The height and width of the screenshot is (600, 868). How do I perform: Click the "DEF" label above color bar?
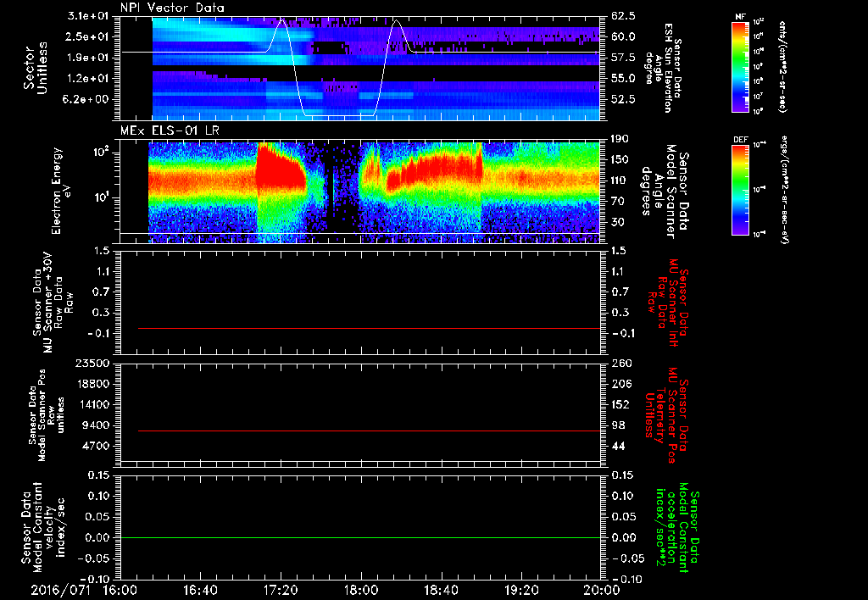(741, 140)
